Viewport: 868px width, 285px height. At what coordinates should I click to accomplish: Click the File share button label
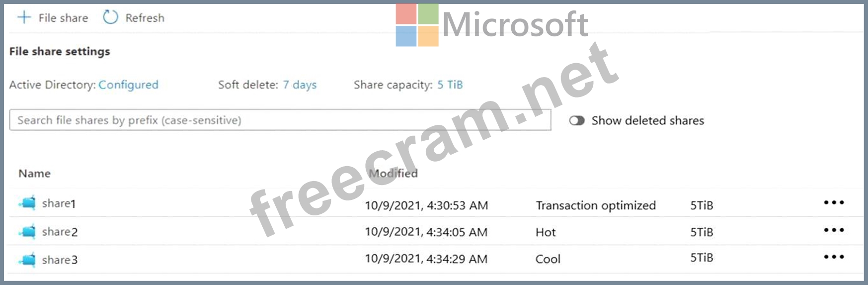point(63,18)
